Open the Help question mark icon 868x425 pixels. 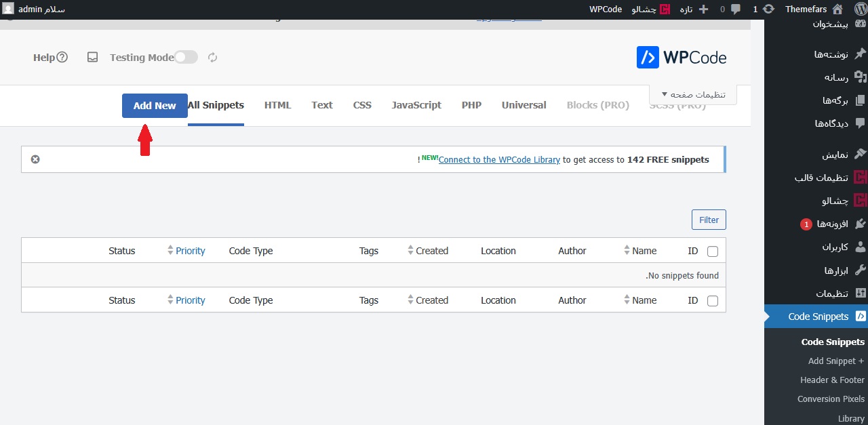point(62,58)
